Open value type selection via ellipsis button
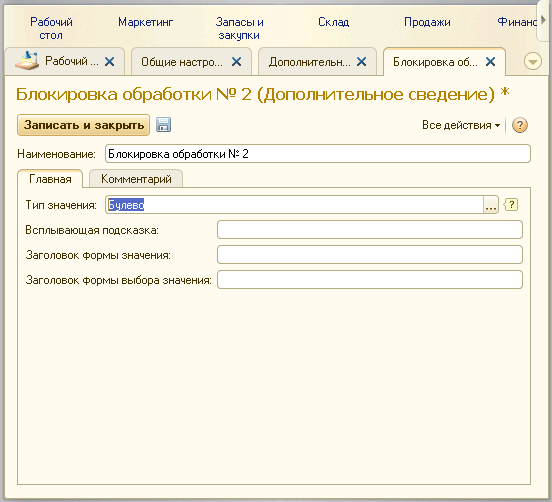 (491, 205)
